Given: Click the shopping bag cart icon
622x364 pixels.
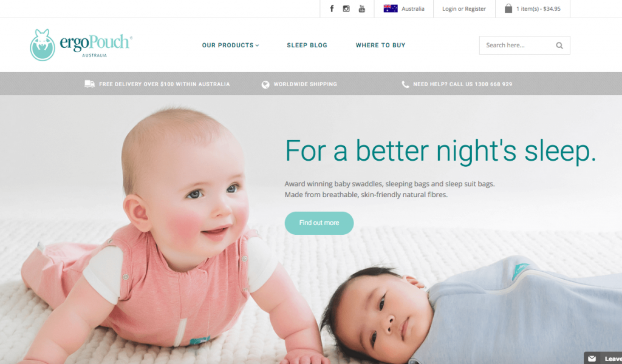Looking at the screenshot, I should [x=508, y=8].
